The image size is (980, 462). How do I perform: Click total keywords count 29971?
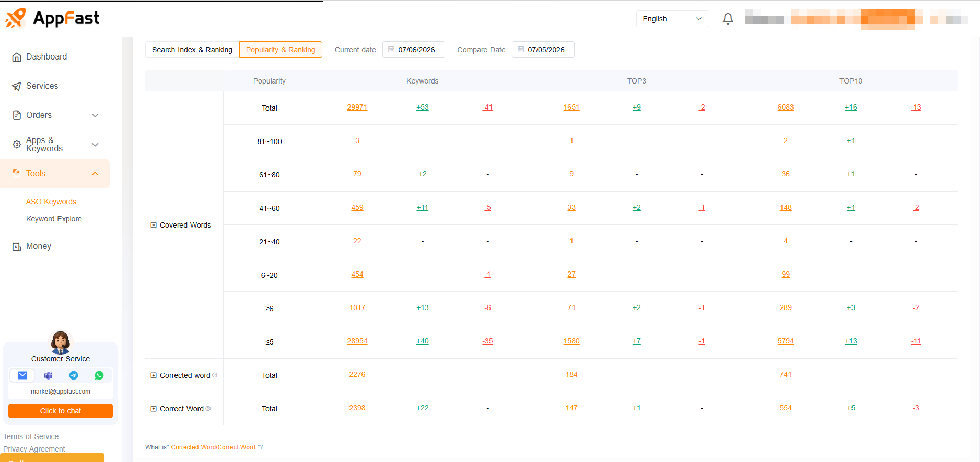pyautogui.click(x=357, y=107)
